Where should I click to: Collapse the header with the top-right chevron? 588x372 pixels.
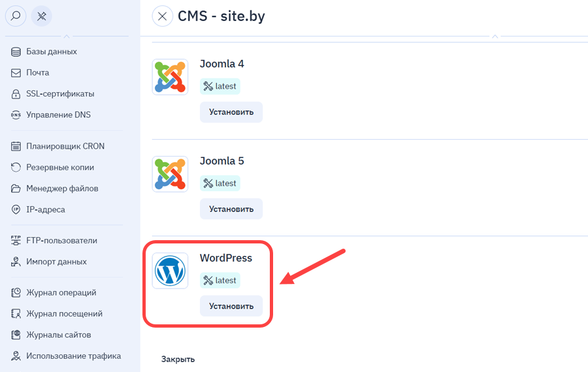[x=495, y=37]
